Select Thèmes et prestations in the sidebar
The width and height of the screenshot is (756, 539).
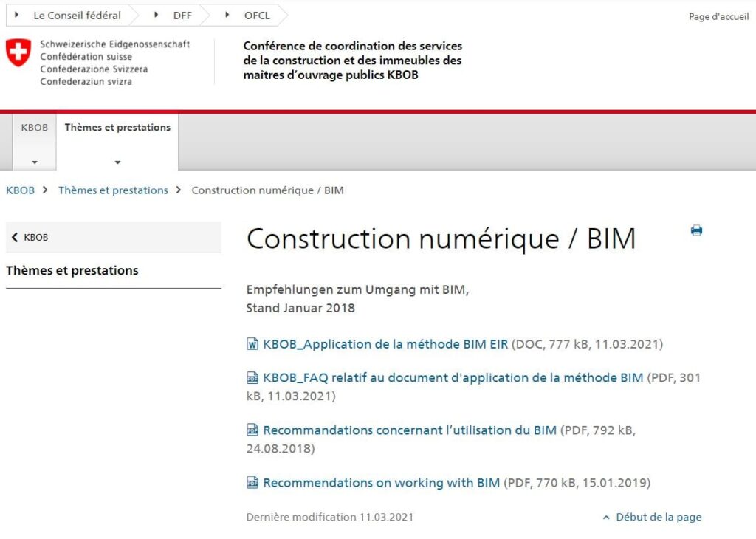pos(72,270)
